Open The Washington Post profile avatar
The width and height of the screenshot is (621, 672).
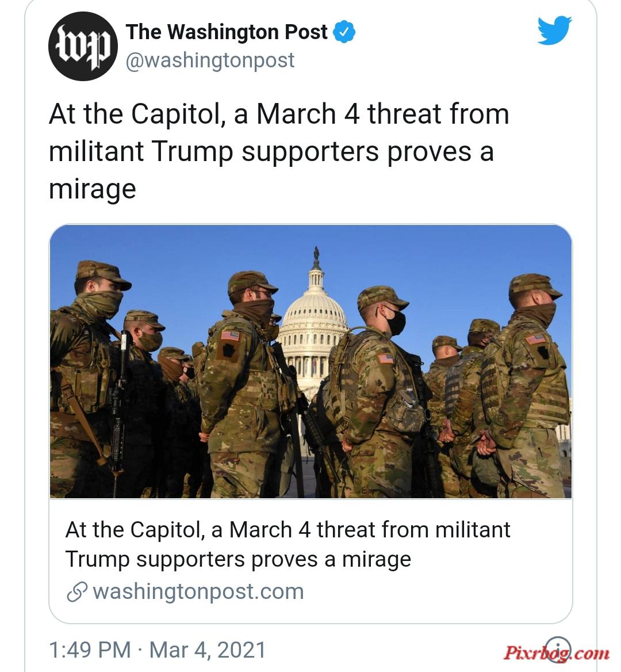[83, 46]
